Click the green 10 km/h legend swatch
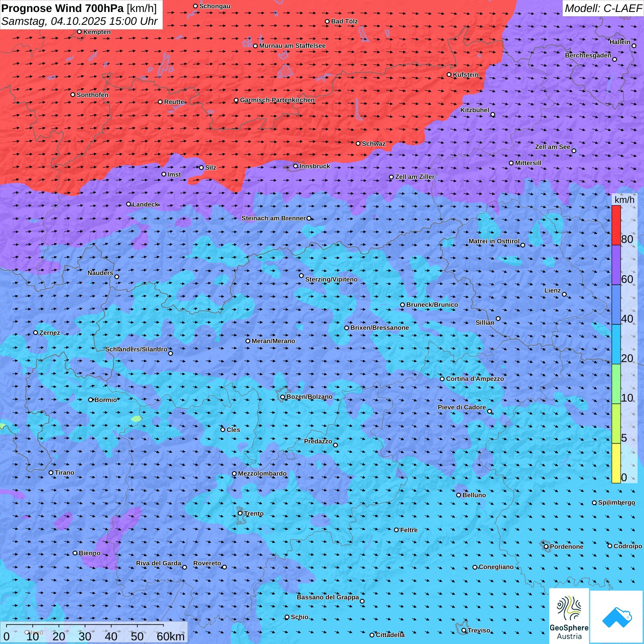 click(x=616, y=384)
